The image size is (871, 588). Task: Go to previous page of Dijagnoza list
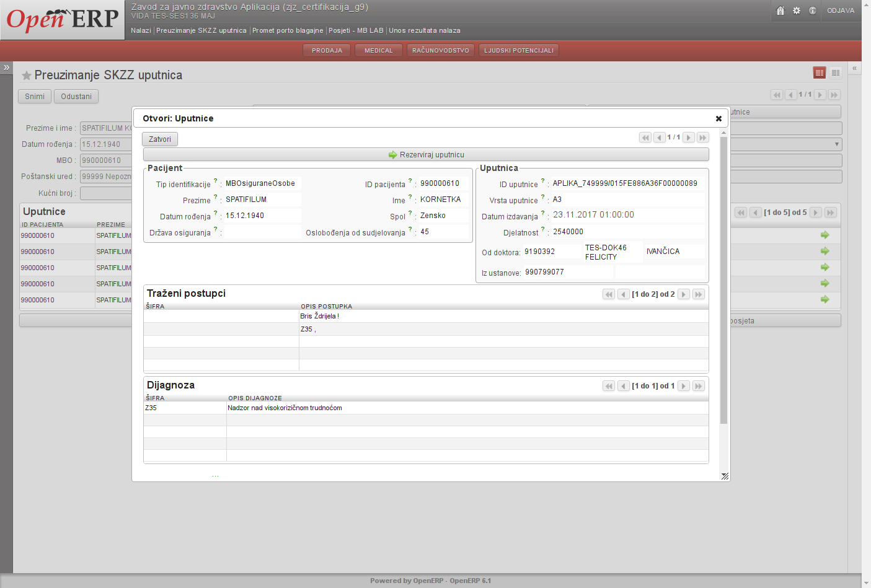pyautogui.click(x=624, y=386)
